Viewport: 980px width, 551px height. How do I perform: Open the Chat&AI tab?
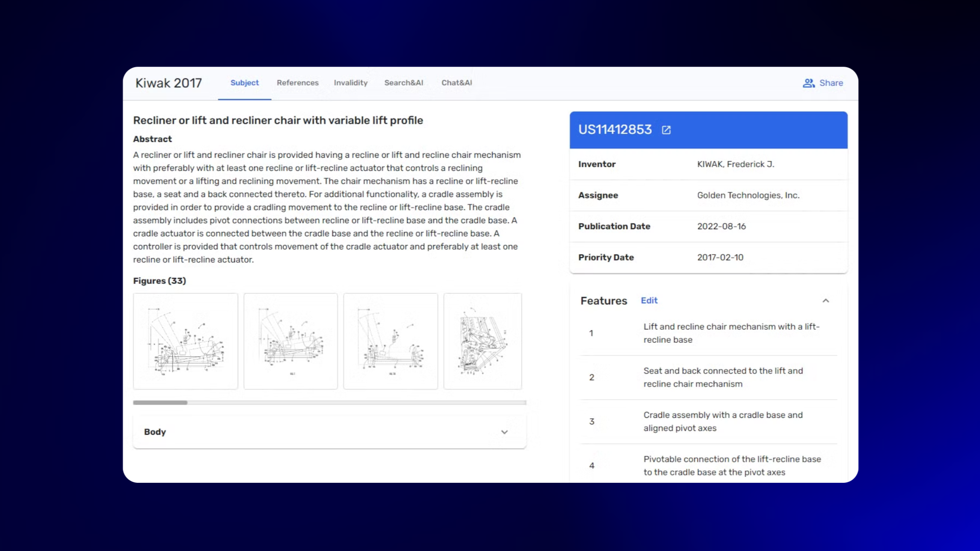[456, 83]
